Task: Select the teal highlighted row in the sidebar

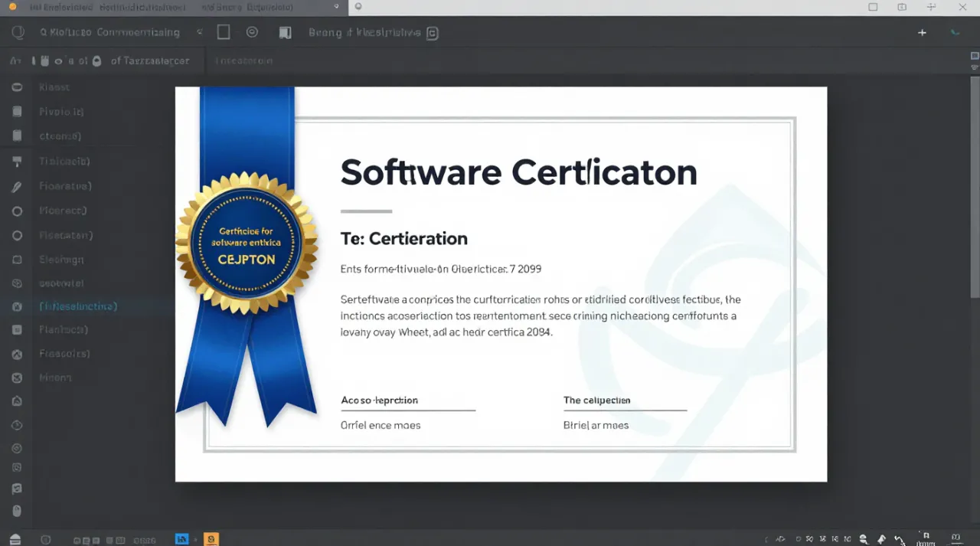Action: click(87, 306)
